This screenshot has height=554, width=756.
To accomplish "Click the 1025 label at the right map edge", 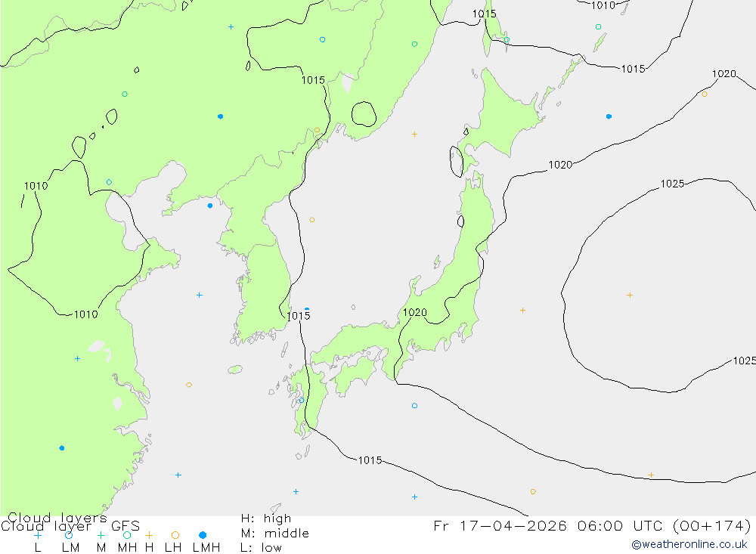I will [x=744, y=361].
